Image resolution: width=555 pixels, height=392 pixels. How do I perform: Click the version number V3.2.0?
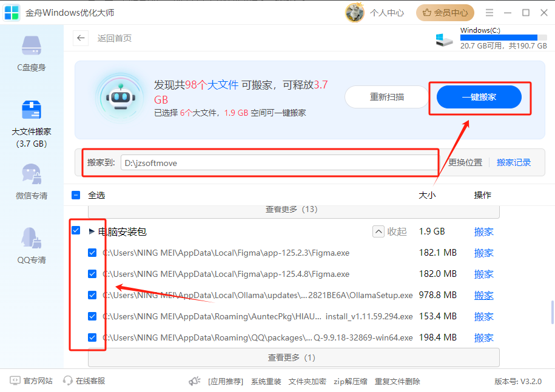(518, 381)
